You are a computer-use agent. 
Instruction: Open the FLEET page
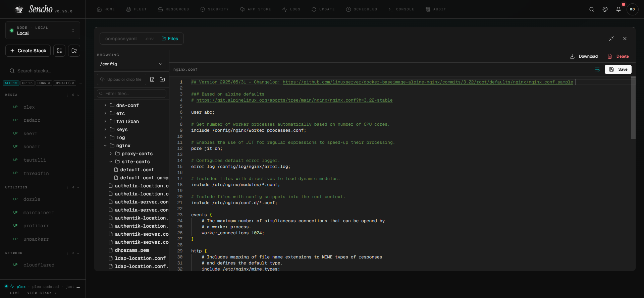136,9
